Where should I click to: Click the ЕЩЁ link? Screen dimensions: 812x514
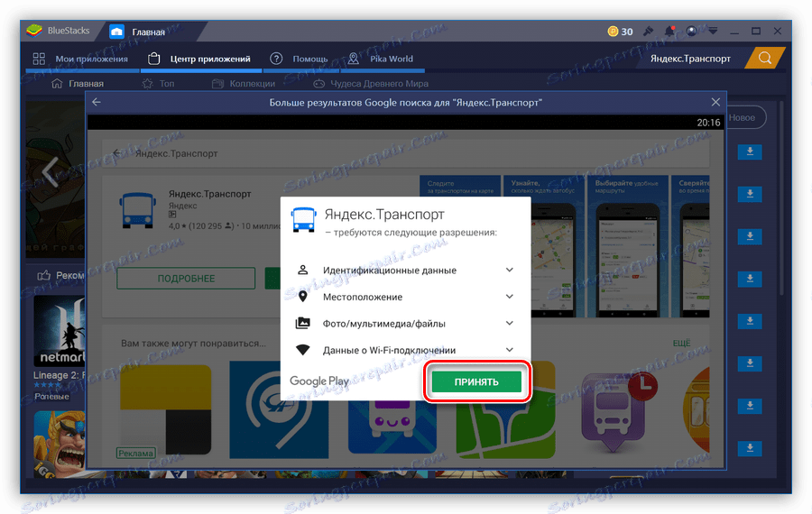[x=681, y=344]
